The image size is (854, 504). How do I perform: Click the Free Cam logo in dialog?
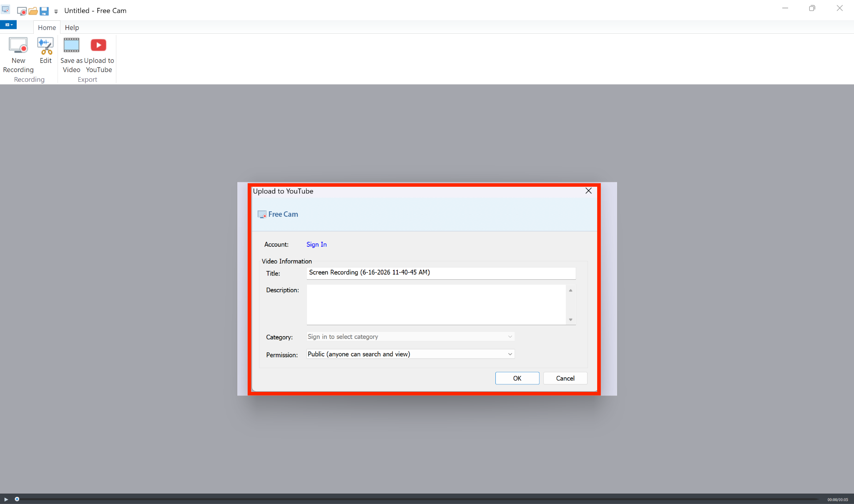click(x=278, y=214)
